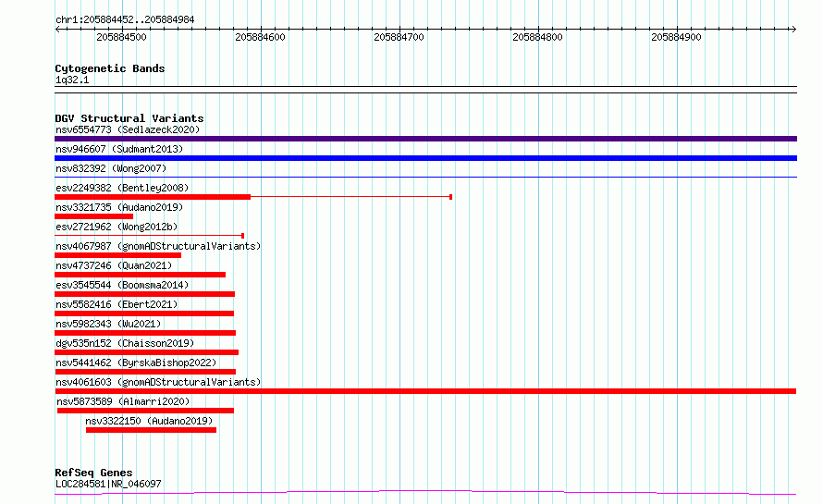Open variant nsv5982343 (Wu2021) label

[x=108, y=324]
